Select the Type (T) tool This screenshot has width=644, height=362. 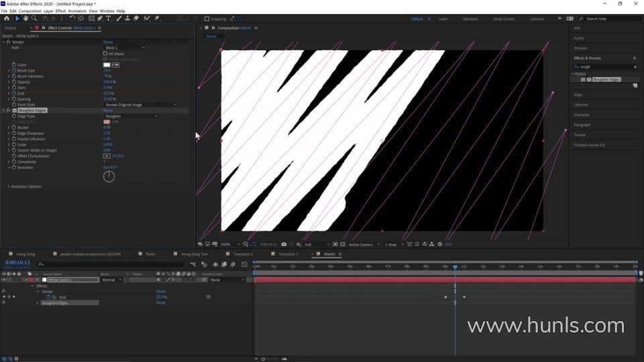click(109, 19)
